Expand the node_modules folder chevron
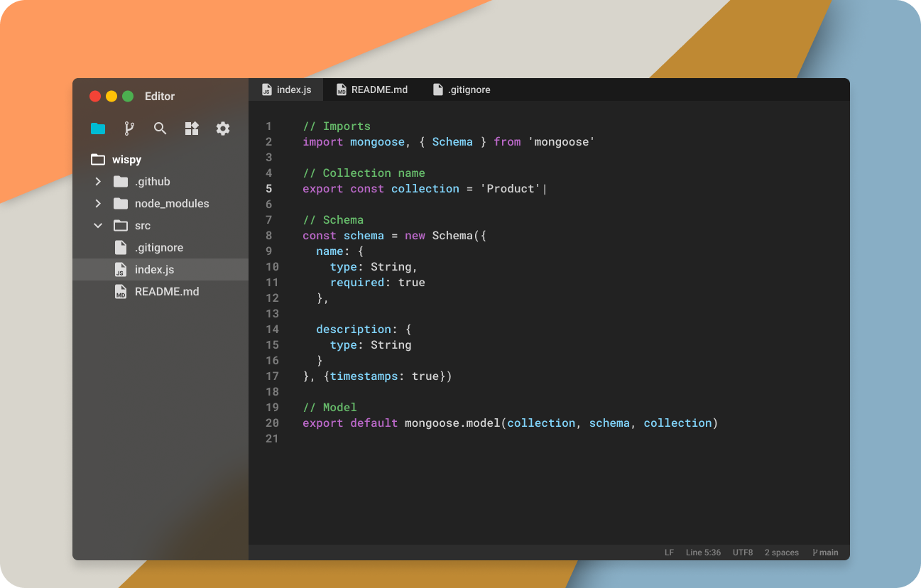Image resolution: width=921 pixels, height=588 pixels. 98,204
